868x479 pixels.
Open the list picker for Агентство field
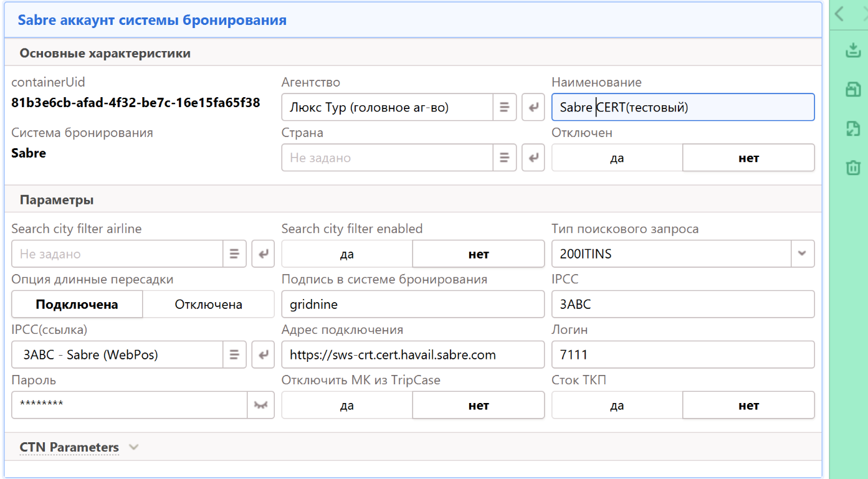505,107
